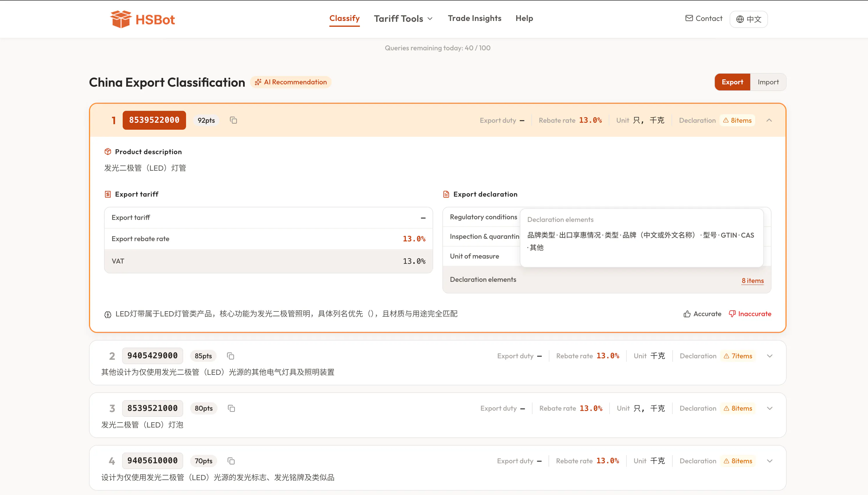Click the thumbs-down Inaccurate icon

732,314
